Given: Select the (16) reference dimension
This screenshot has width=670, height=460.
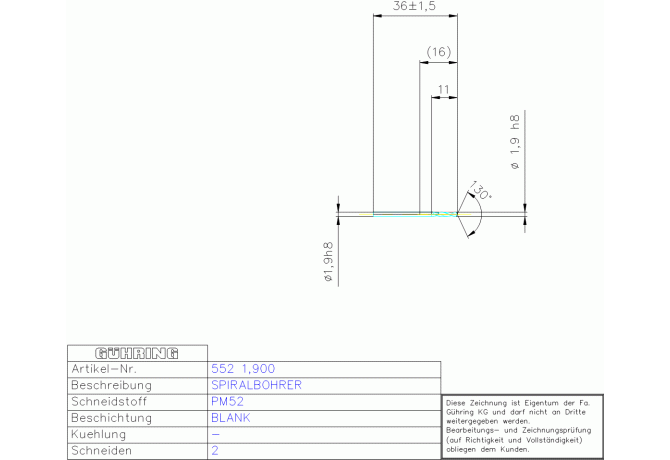Looking at the screenshot, I should coord(438,52).
